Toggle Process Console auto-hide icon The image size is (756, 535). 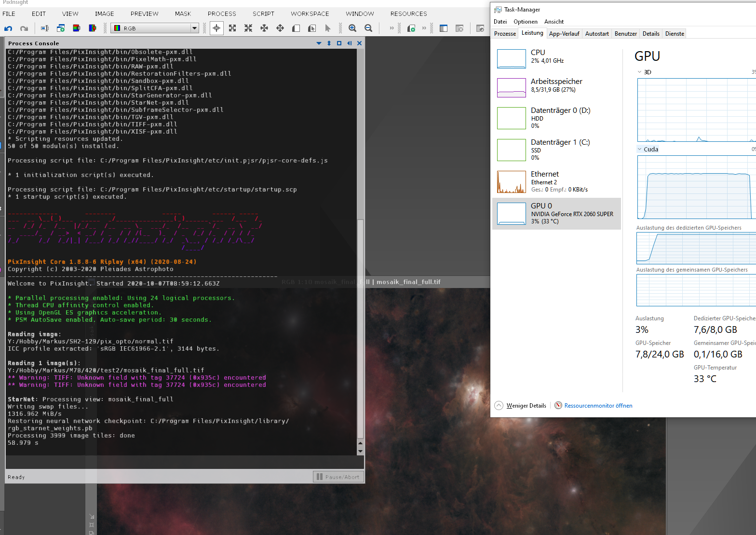(x=350, y=43)
